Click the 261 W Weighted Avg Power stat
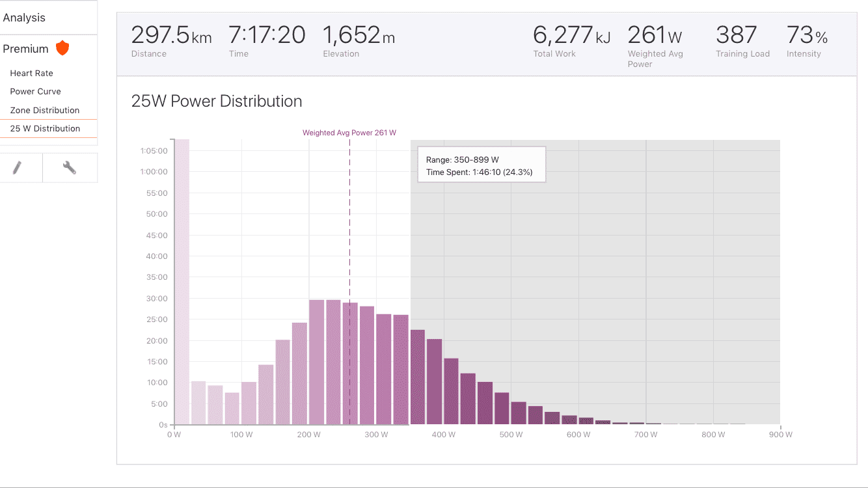868x488 pixels. pos(655,46)
